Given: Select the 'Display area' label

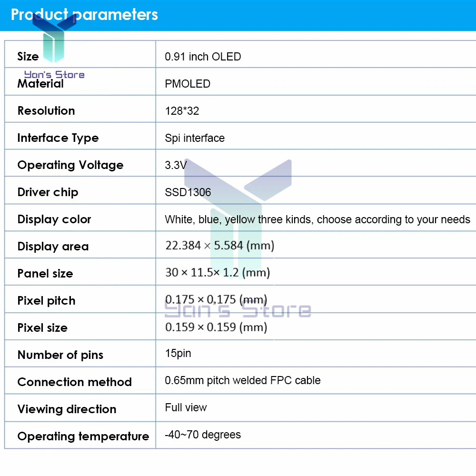Looking at the screenshot, I should coord(53,247).
